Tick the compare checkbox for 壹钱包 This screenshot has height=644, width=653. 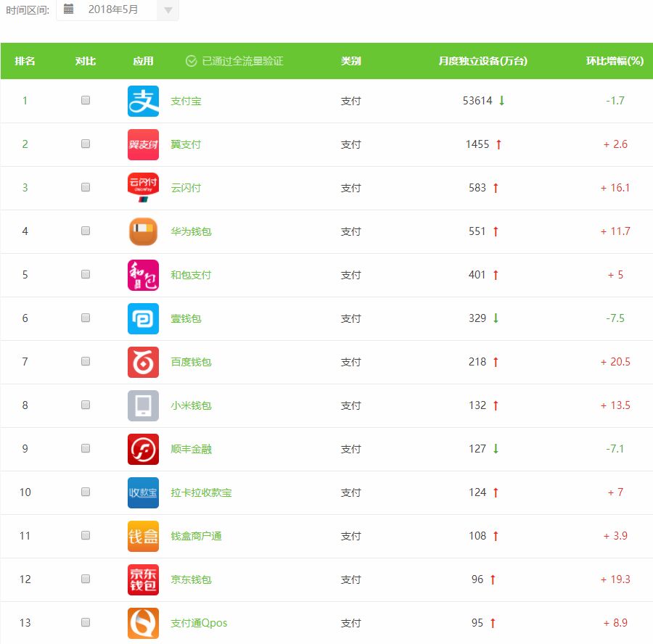[86, 318]
